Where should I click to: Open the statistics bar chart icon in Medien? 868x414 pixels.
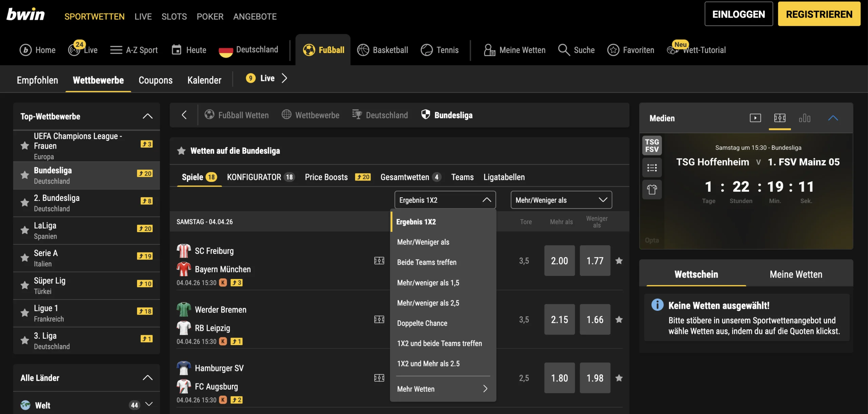pos(804,118)
